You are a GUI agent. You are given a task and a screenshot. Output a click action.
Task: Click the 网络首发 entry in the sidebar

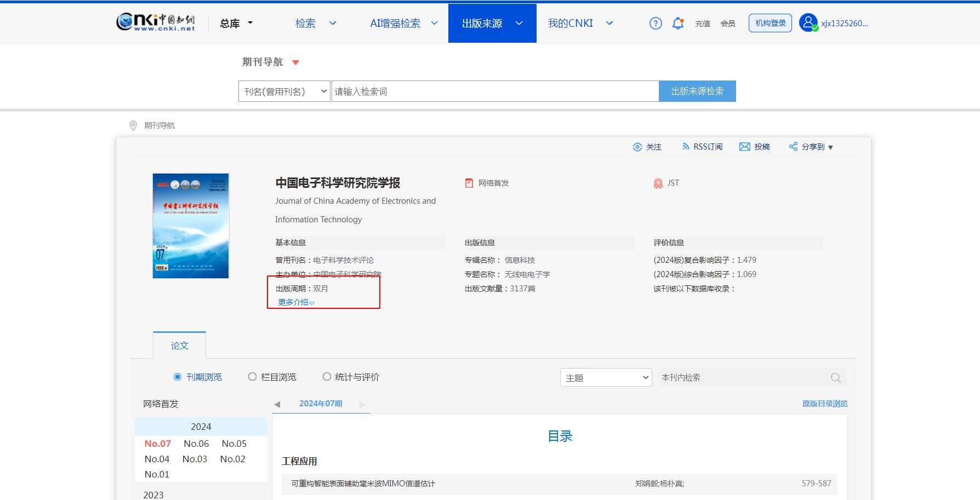[x=161, y=404]
